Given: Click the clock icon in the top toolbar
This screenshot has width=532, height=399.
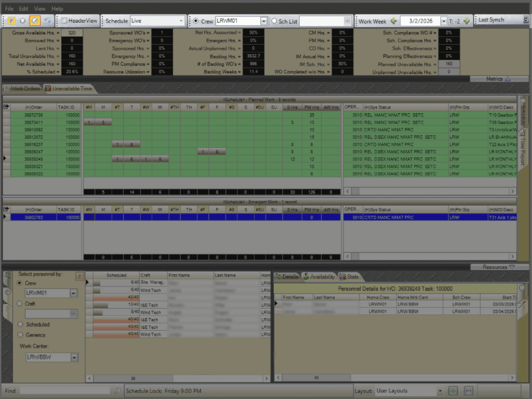Looking at the screenshot, I should (x=34, y=21).
